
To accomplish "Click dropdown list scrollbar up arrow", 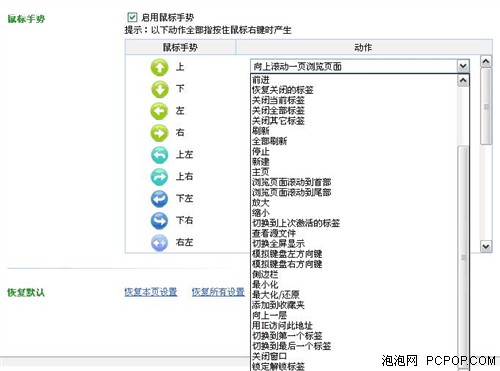I will tap(463, 80).
